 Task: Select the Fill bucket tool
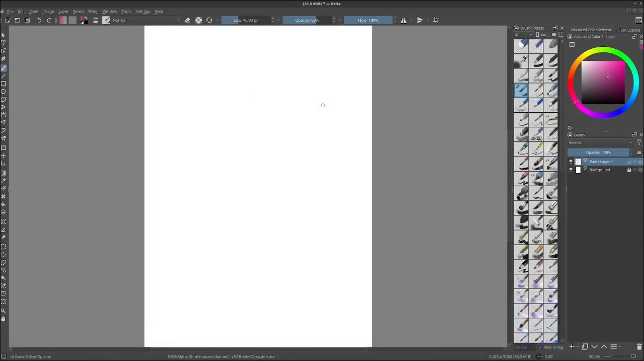[4, 204]
